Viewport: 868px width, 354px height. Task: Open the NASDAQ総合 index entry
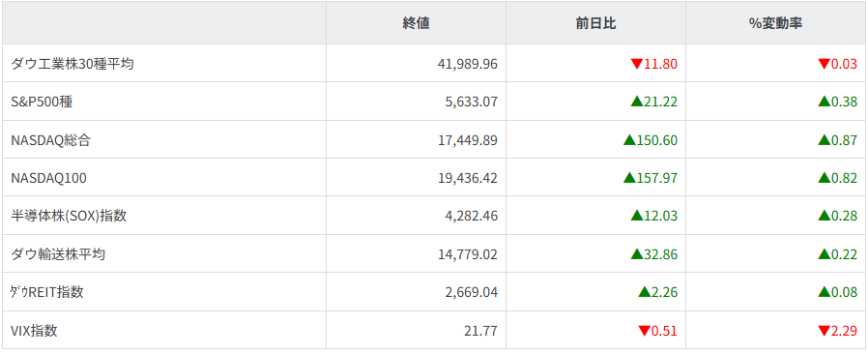tap(51, 140)
